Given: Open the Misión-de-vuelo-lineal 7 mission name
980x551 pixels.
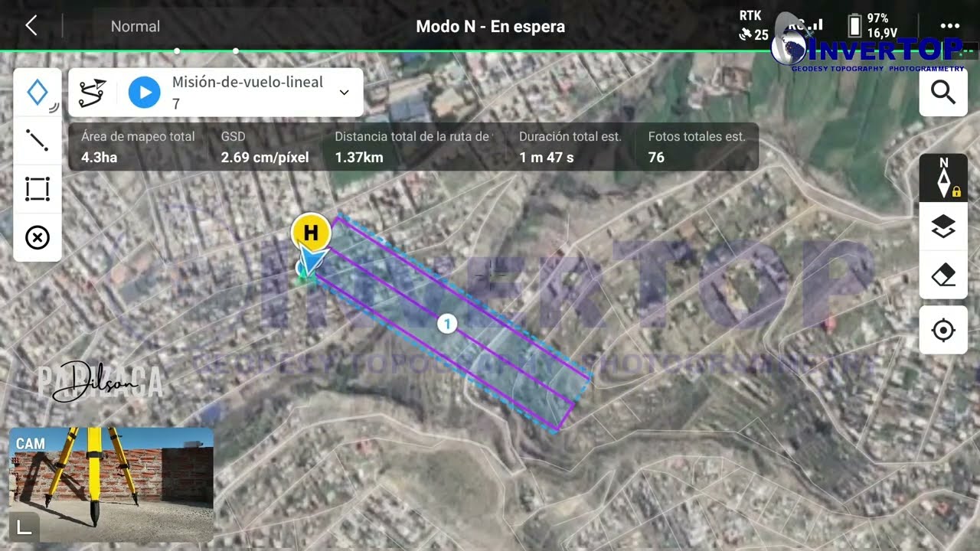Looking at the screenshot, I should click(247, 93).
